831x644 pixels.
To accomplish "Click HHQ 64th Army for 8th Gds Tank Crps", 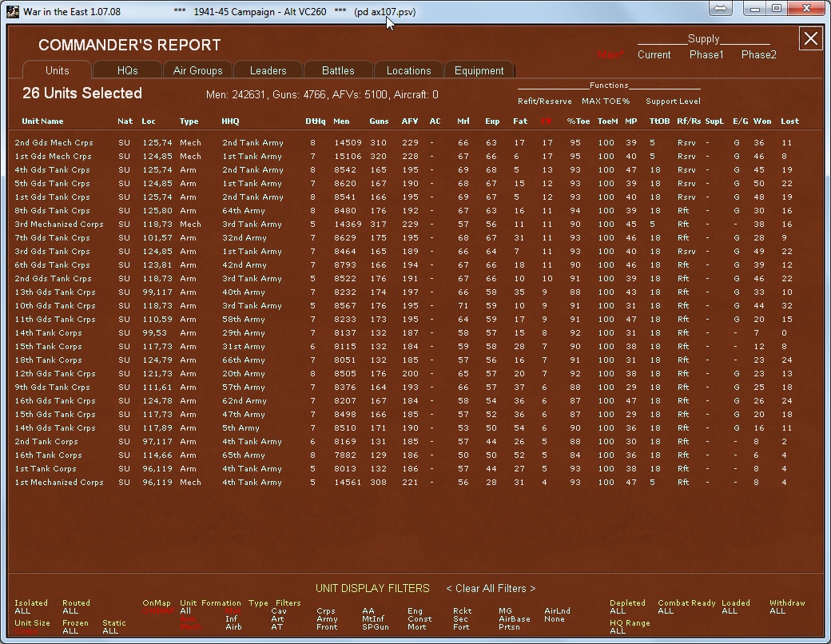I will tap(243, 210).
